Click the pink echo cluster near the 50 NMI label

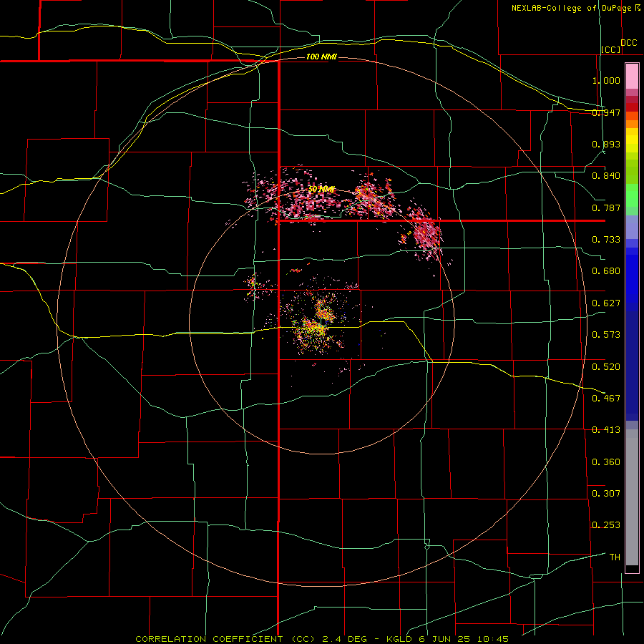pyautogui.click(x=310, y=199)
